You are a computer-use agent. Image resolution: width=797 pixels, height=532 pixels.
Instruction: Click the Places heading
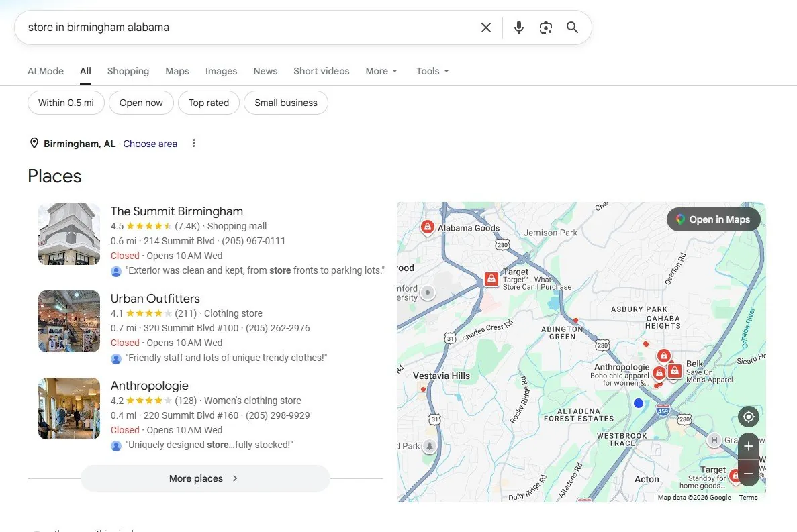(54, 176)
